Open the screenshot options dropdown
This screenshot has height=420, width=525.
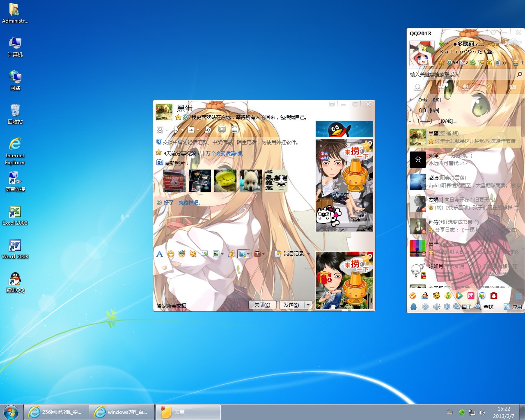(x=248, y=254)
